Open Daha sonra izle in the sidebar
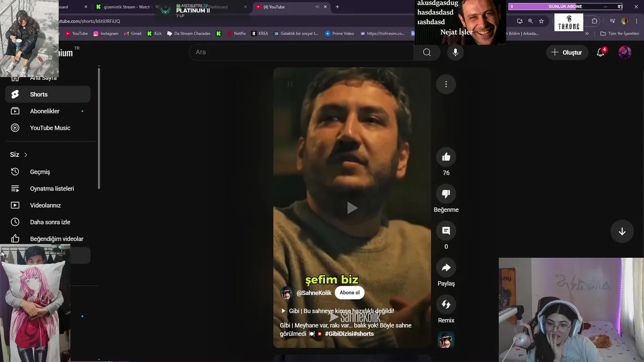644x362 pixels. tap(48, 222)
